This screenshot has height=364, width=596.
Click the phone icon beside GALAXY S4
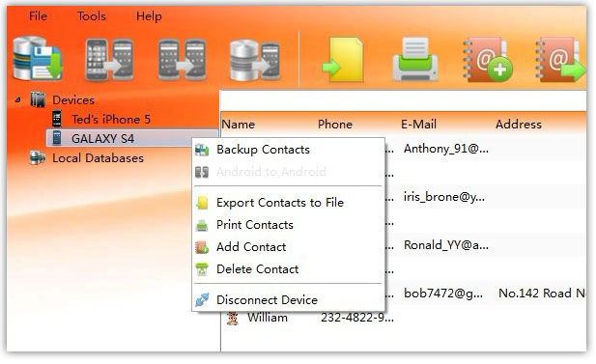(57, 138)
